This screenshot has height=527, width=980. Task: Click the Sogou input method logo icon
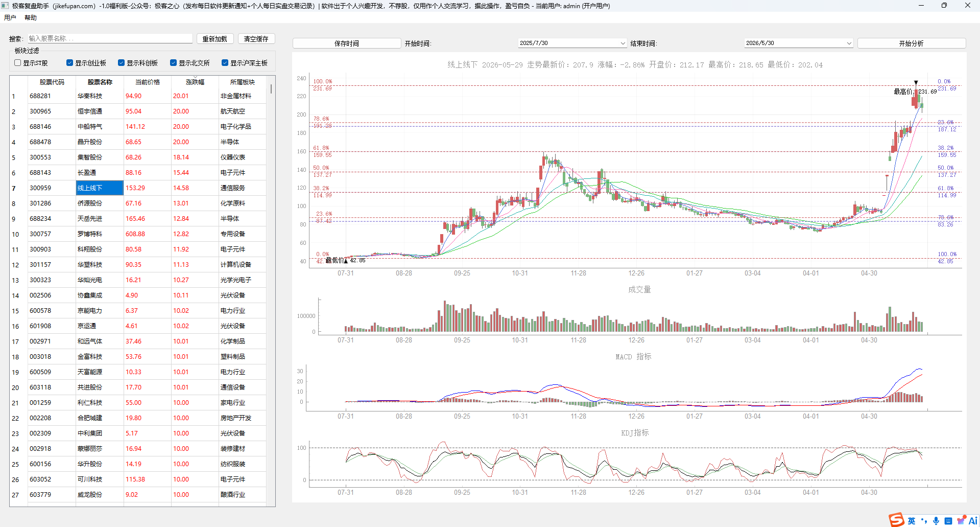(897, 520)
